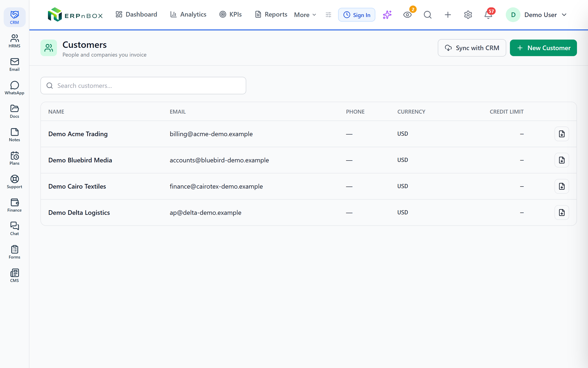Click the download document icon for Demo Bluebird Media
This screenshot has width=588, height=368.
pyautogui.click(x=562, y=160)
